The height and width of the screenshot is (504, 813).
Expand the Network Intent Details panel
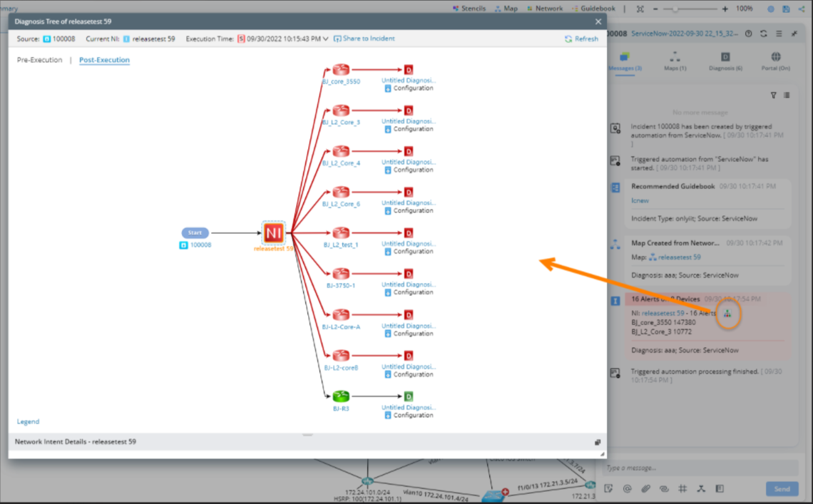click(598, 442)
